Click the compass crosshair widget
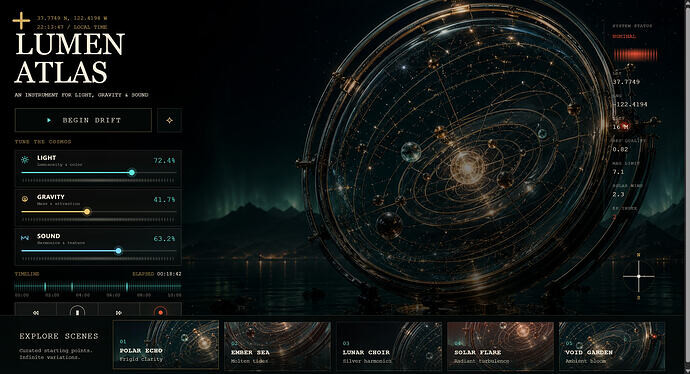This screenshot has height=374, width=690. (639, 276)
